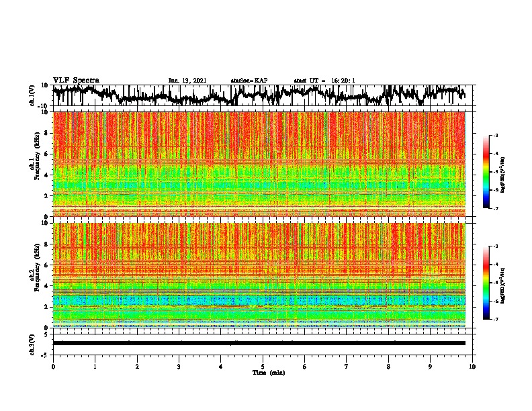
Task: Click the "4" kHz tick of ch.2 spectrogram
Action: [x=47, y=286]
